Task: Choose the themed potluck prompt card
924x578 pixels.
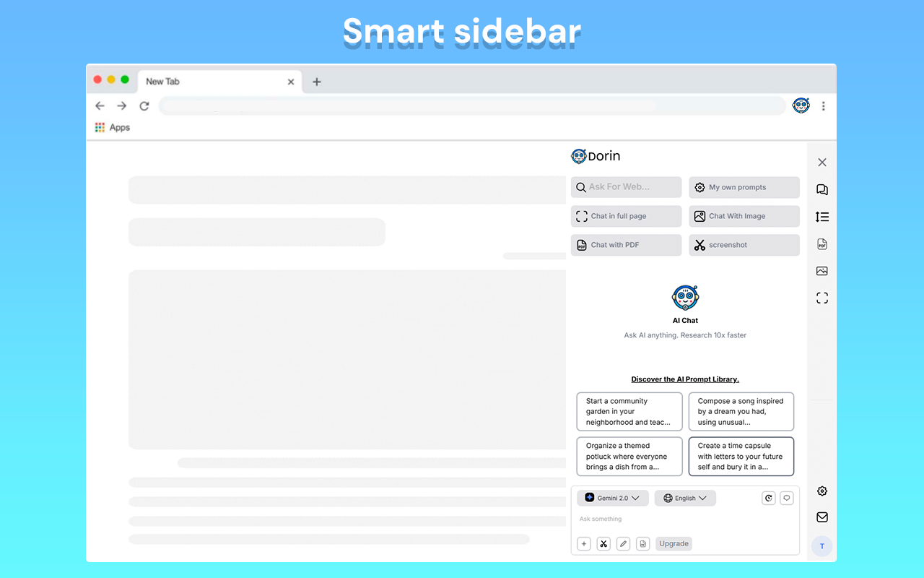Action: click(629, 457)
